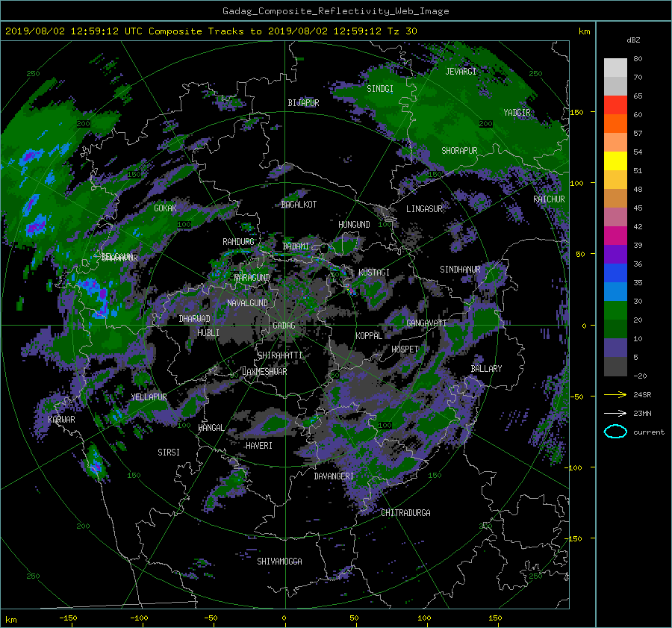Click the KARWAR city label

point(61,420)
